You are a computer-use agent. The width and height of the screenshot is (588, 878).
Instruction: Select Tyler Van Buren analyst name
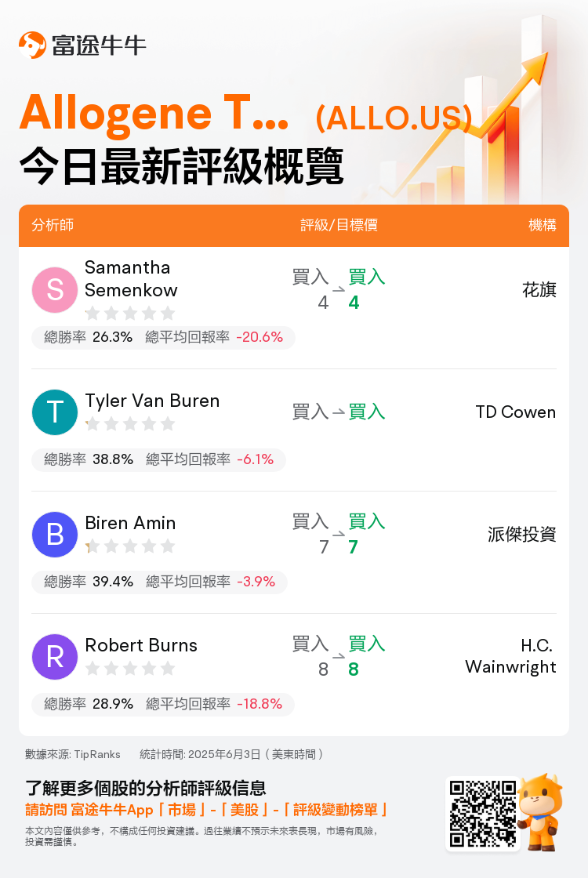point(152,401)
